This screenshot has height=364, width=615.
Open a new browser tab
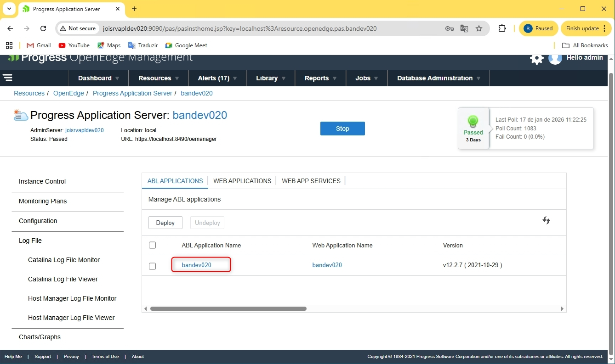pos(134,9)
